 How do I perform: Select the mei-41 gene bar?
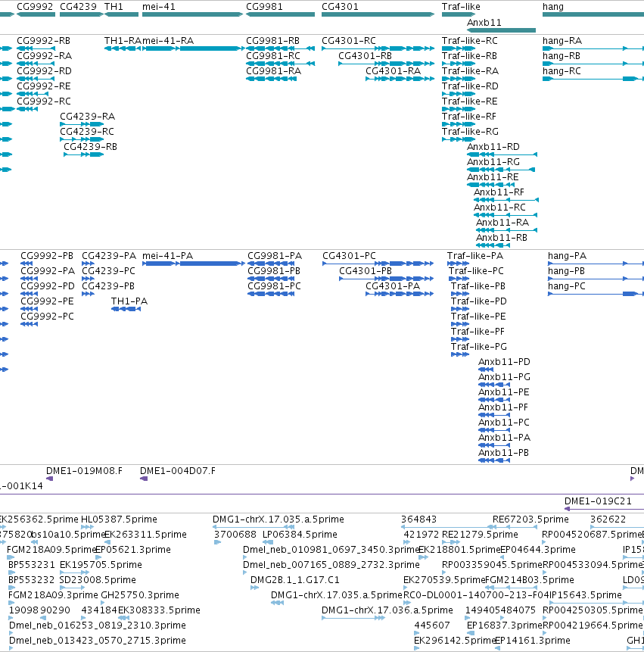tap(192, 14)
